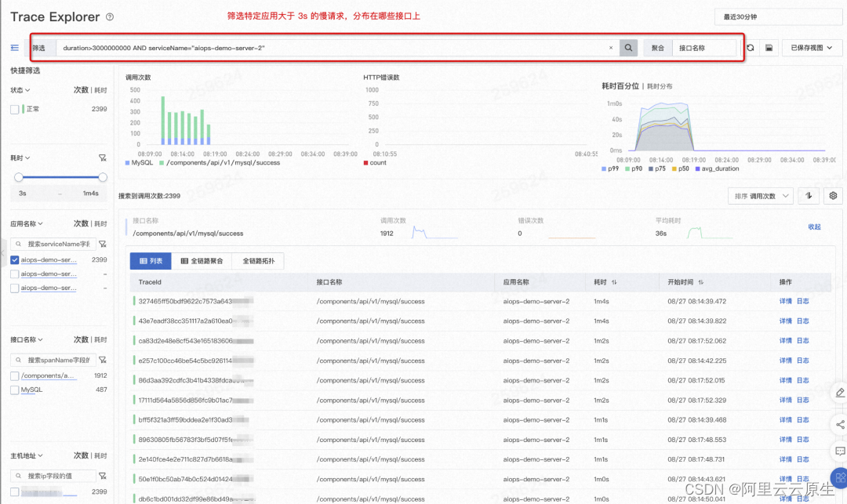The image size is (847, 504).
Task: Collapse the 接口名称 filter section
Action: click(x=27, y=339)
